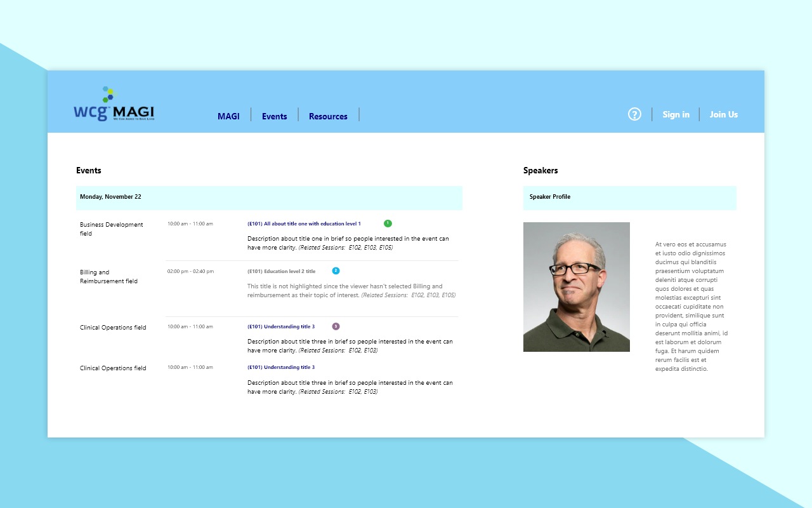Select the Business Development field label
This screenshot has height=508, width=812.
[112, 229]
